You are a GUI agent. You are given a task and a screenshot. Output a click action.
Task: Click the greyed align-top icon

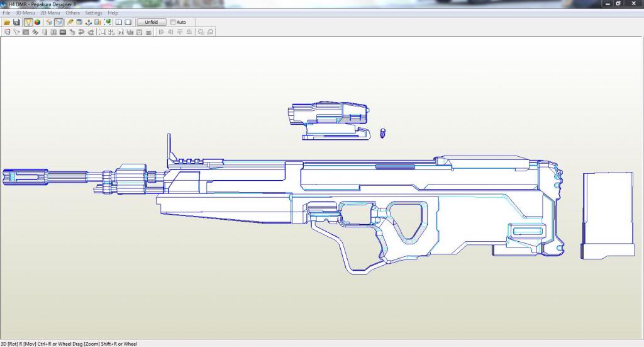179,31
